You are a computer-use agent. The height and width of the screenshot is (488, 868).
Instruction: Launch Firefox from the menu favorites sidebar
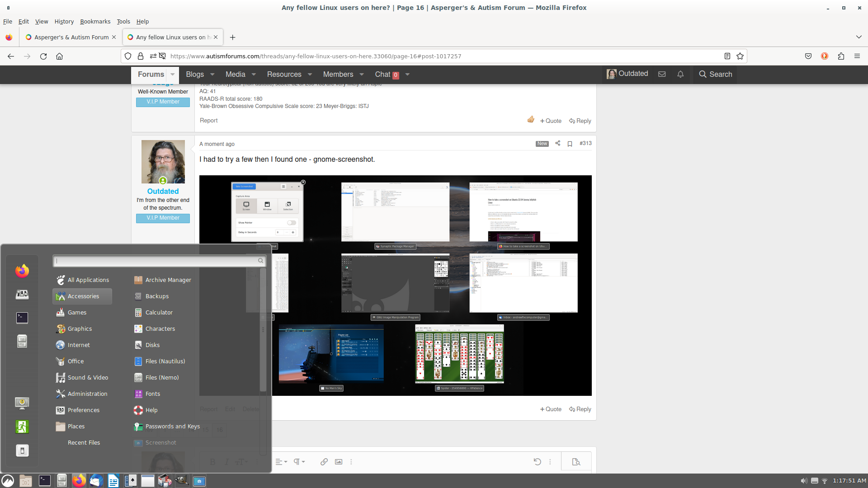point(22,271)
